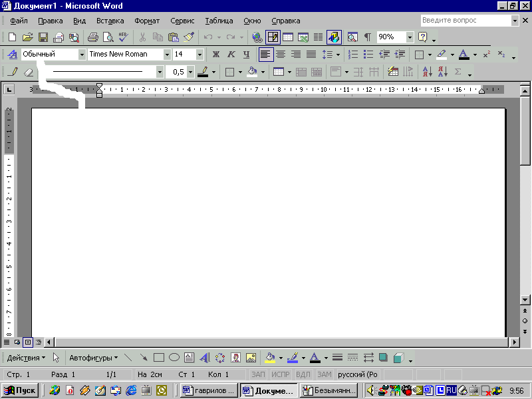
Task: Print the document with the printer icon
Action: (x=92, y=37)
